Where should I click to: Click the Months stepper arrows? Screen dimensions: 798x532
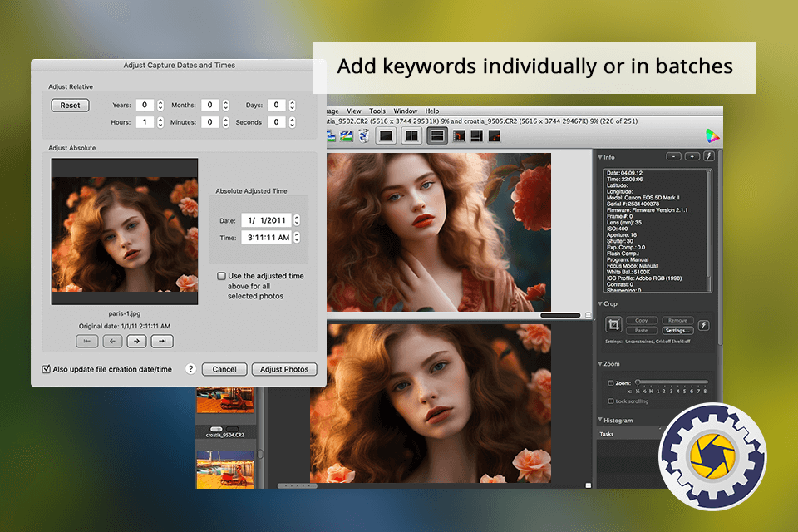tap(225, 105)
